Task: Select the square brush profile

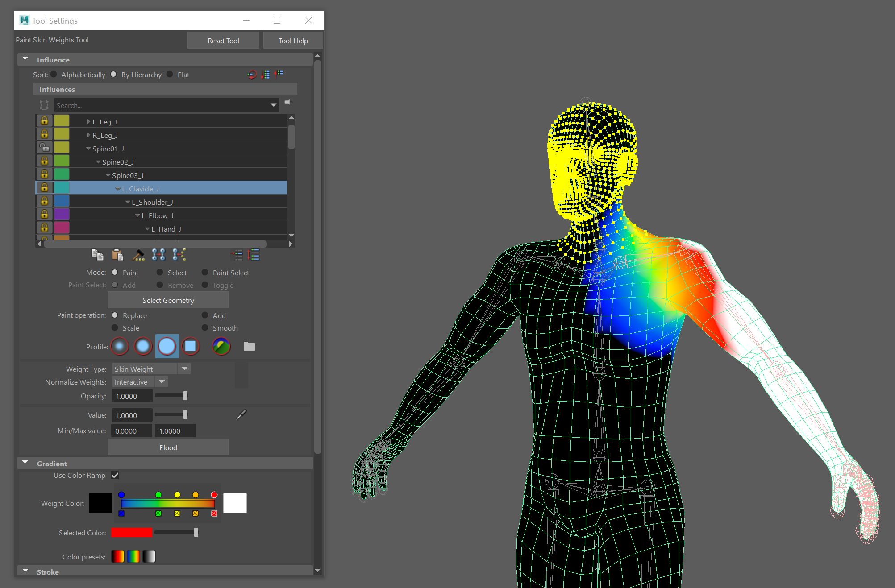Action: pyautogui.click(x=191, y=346)
